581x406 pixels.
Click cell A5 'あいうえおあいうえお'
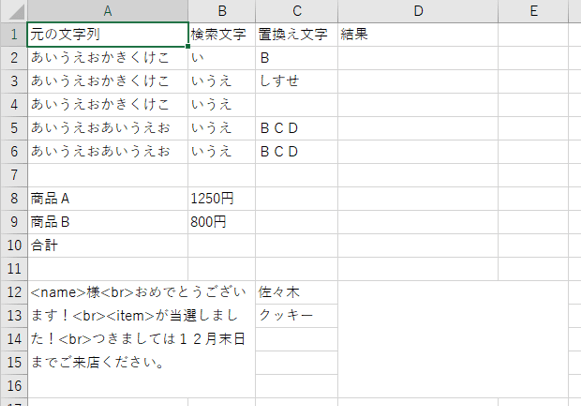click(x=107, y=128)
